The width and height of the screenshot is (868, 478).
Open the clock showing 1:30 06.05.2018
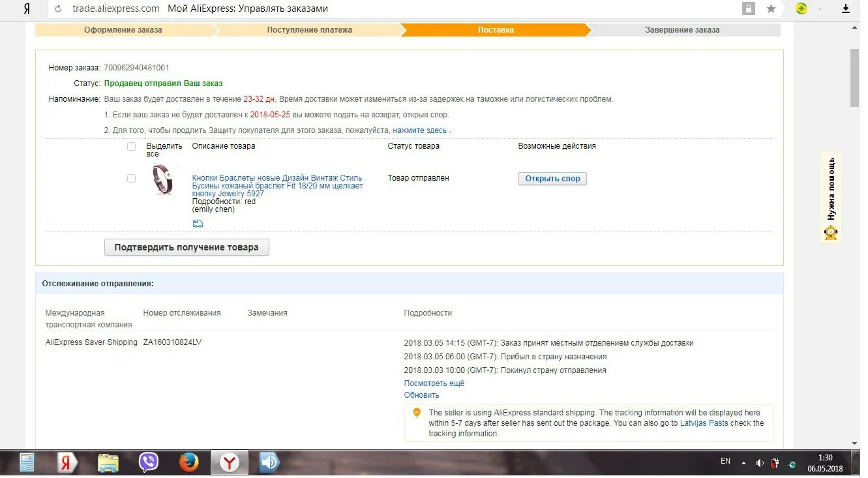point(825,463)
